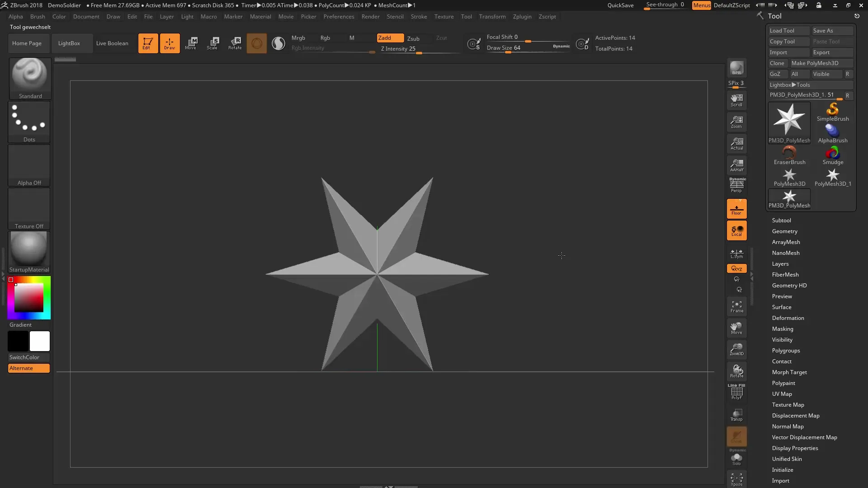Toggle PolyF line fill display
Image resolution: width=868 pixels, height=488 pixels.
(x=736, y=392)
